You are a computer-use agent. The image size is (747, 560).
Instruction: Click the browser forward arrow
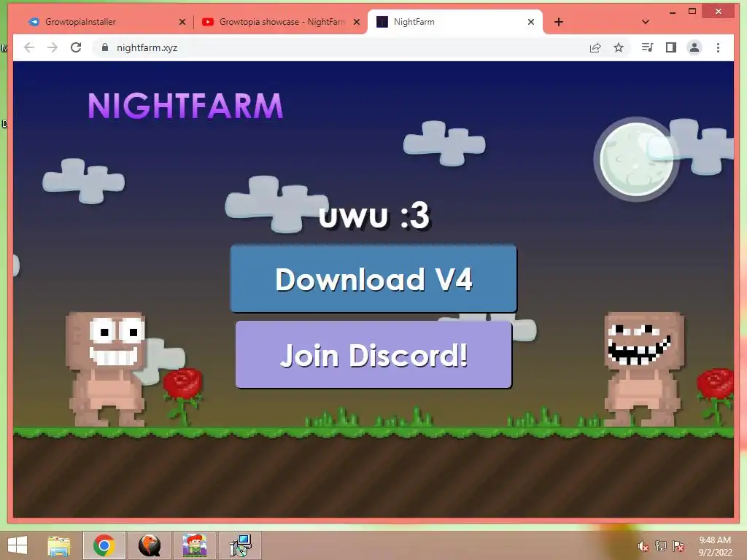pyautogui.click(x=53, y=47)
